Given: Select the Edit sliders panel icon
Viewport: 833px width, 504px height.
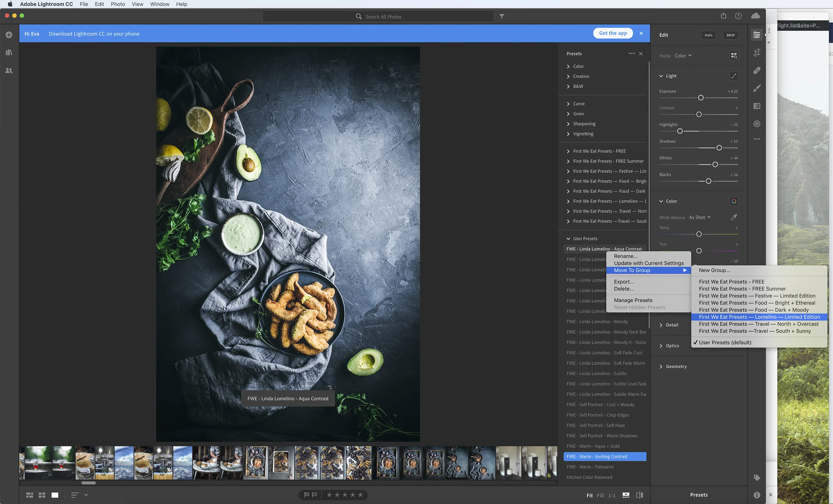Looking at the screenshot, I should pyautogui.click(x=757, y=35).
